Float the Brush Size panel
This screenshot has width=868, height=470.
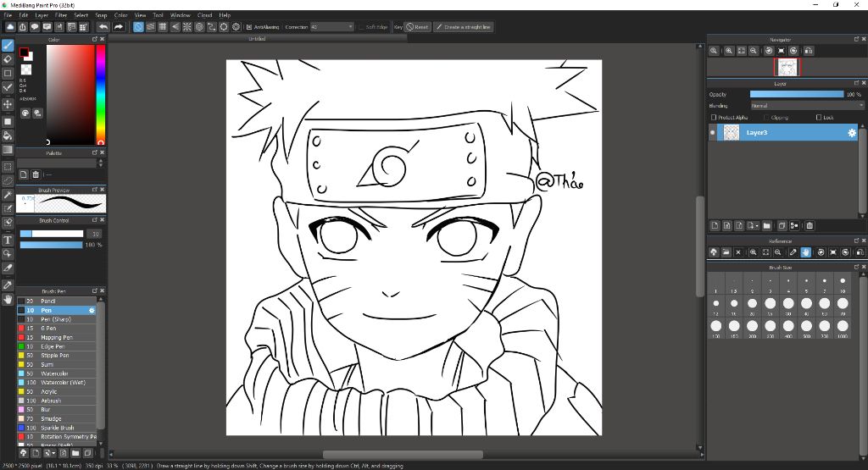coord(856,267)
